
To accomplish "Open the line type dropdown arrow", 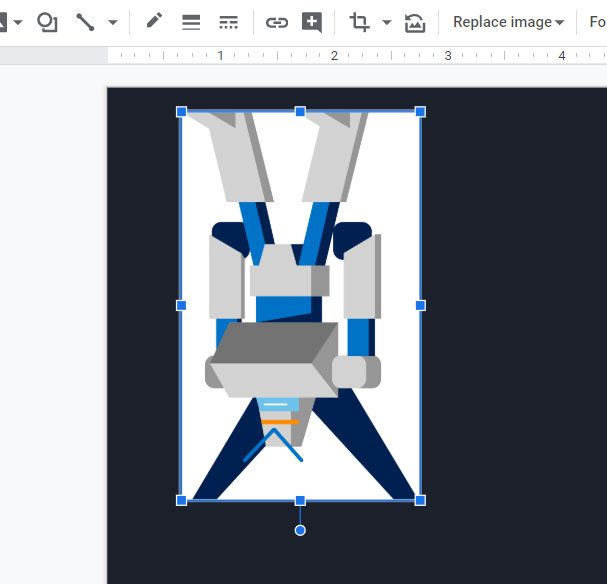I will pyautogui.click(x=112, y=22).
